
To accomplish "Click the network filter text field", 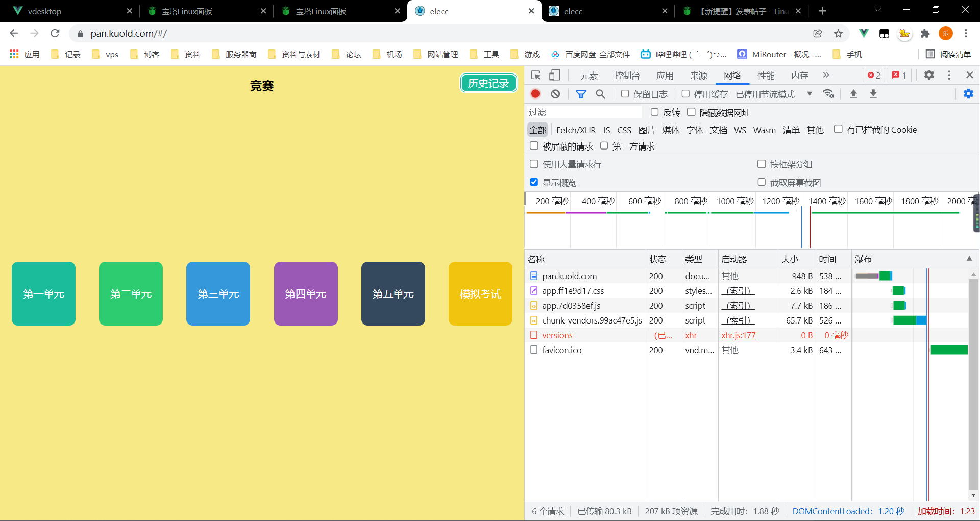I will pyautogui.click(x=584, y=112).
